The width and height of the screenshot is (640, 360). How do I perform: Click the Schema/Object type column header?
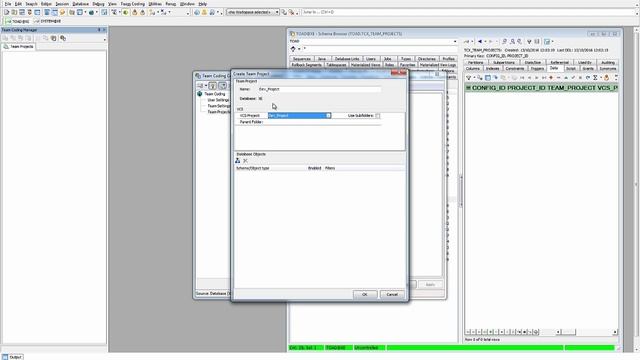(x=253, y=168)
